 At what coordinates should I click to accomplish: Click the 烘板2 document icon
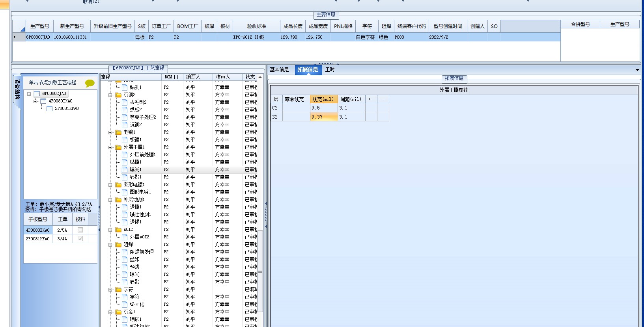[125, 110]
